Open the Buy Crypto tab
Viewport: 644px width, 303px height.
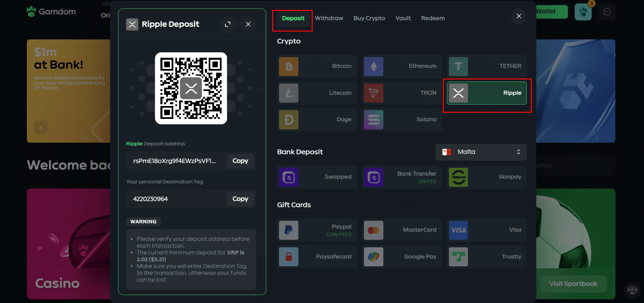click(369, 18)
